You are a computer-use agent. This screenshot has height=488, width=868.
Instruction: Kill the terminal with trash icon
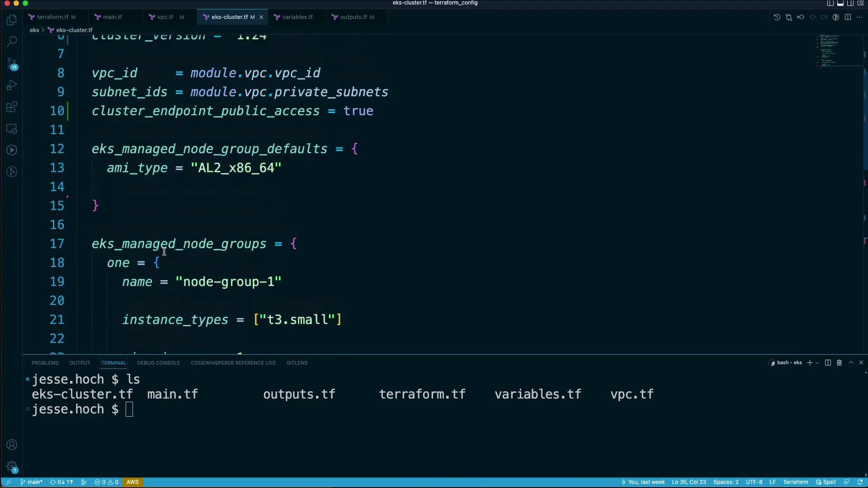pyautogui.click(x=839, y=363)
